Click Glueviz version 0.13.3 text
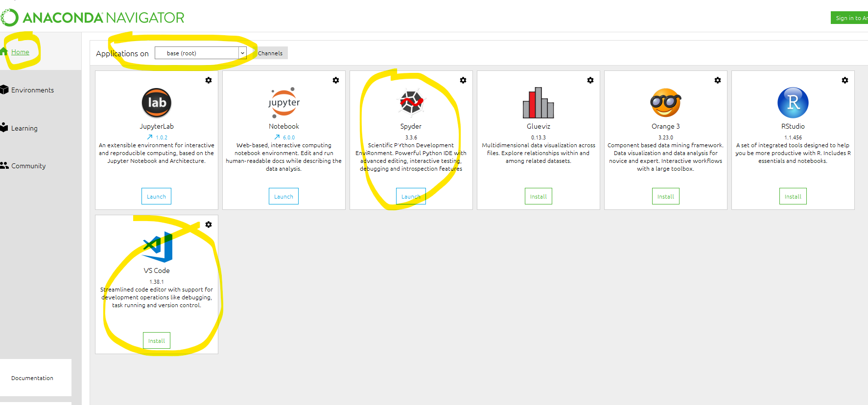This screenshot has width=868, height=405. pyautogui.click(x=539, y=138)
